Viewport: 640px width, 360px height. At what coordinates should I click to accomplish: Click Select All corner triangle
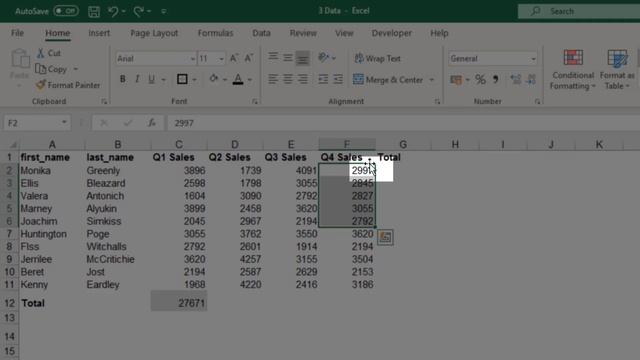pyautogui.click(x=13, y=144)
